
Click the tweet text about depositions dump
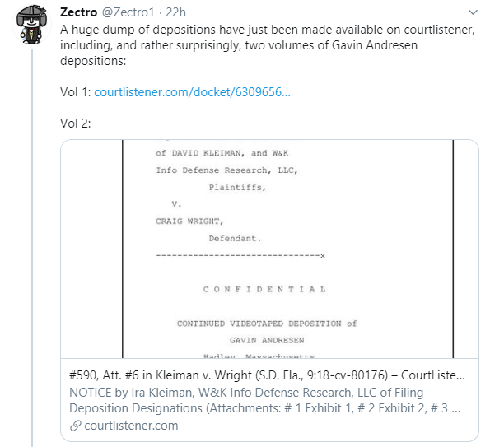click(x=268, y=45)
